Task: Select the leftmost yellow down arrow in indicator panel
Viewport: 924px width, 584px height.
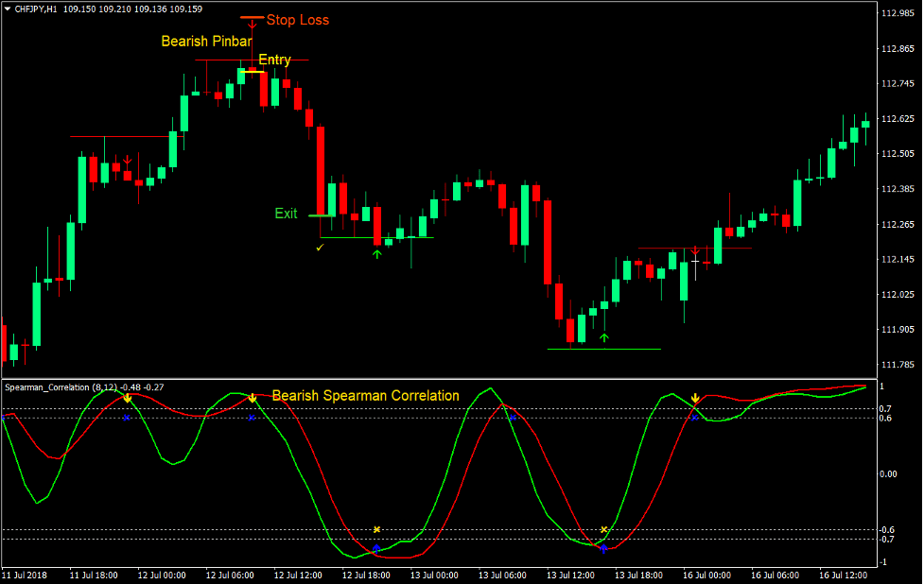Action: [127, 398]
